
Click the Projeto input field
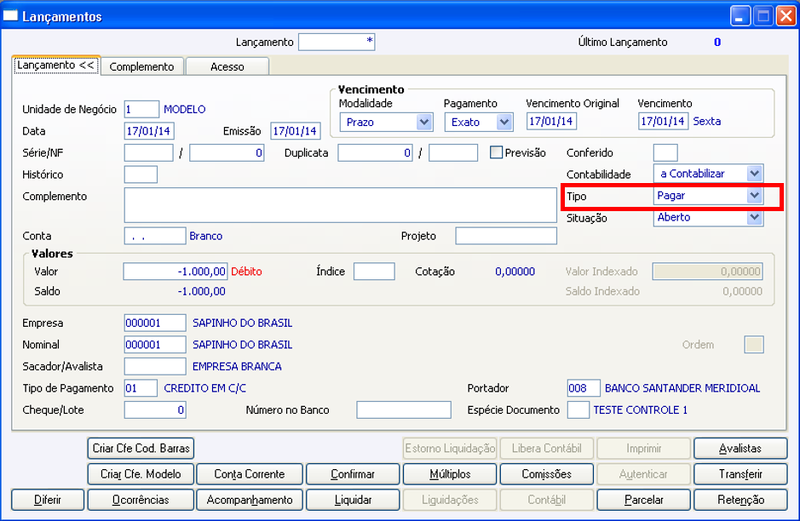coord(506,236)
